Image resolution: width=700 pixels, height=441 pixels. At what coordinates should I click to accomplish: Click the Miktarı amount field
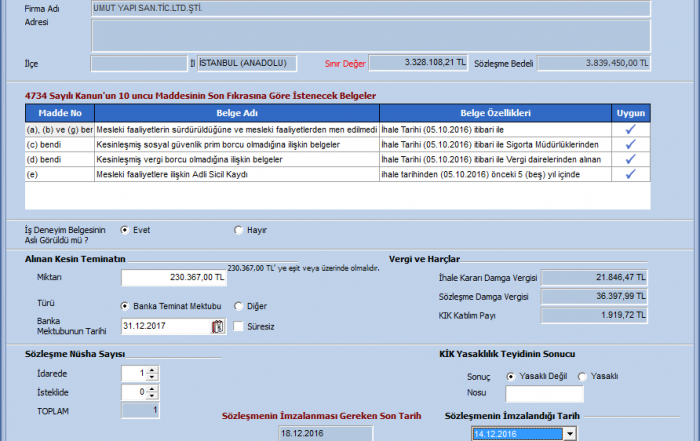[174, 278]
